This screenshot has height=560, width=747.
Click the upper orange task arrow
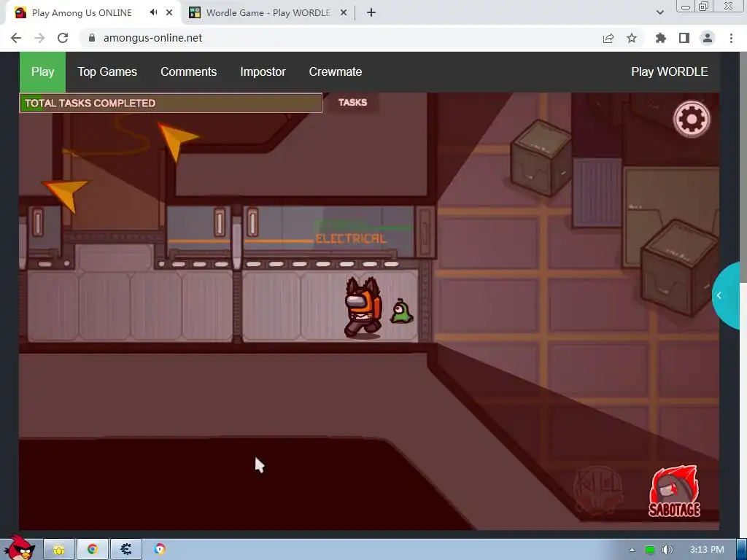[x=178, y=141]
